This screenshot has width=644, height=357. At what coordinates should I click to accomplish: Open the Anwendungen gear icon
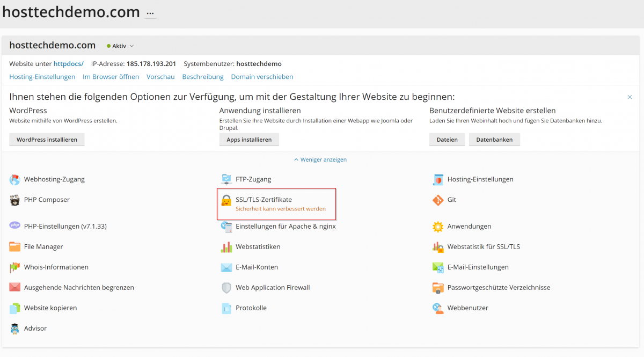click(438, 227)
